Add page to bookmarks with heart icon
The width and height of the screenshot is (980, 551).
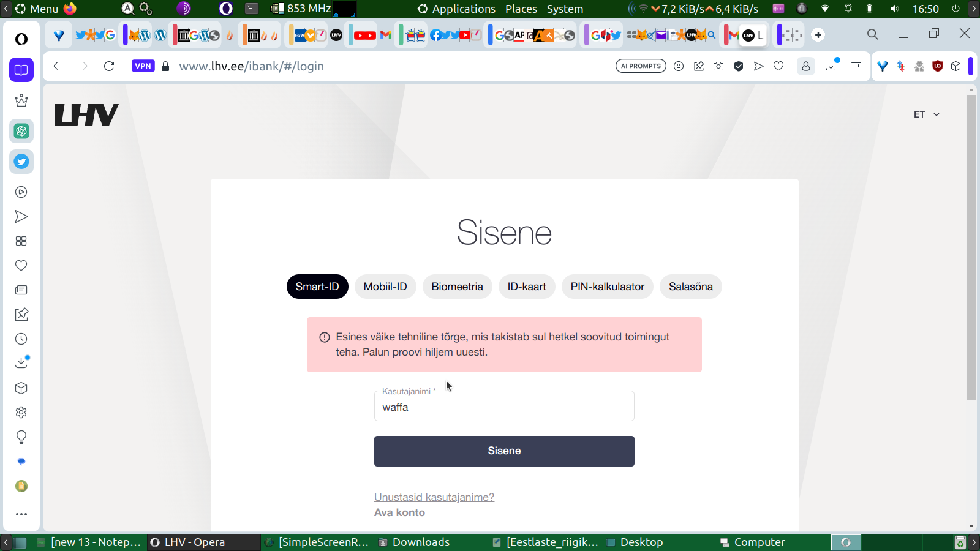point(778,66)
